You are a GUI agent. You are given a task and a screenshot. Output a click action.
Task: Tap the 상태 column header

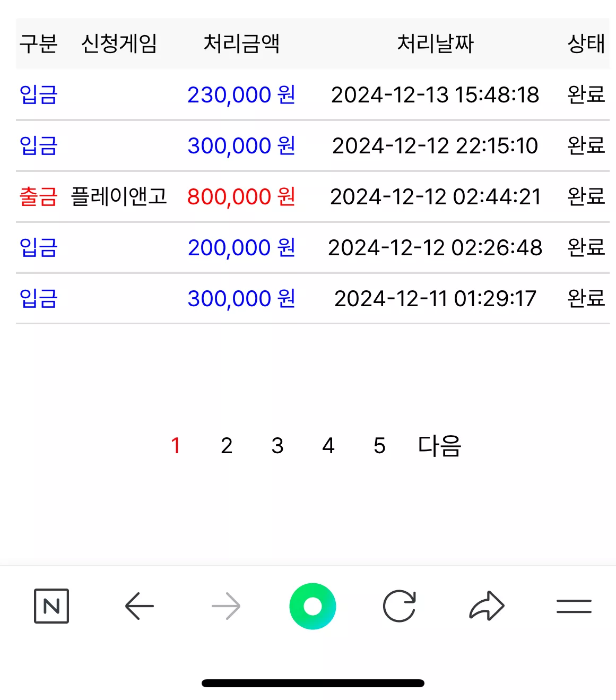click(586, 44)
